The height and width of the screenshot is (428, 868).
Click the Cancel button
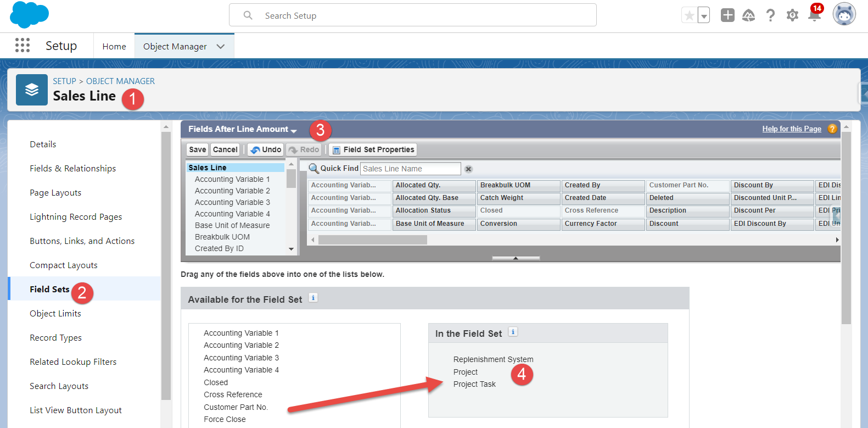pyautogui.click(x=225, y=149)
